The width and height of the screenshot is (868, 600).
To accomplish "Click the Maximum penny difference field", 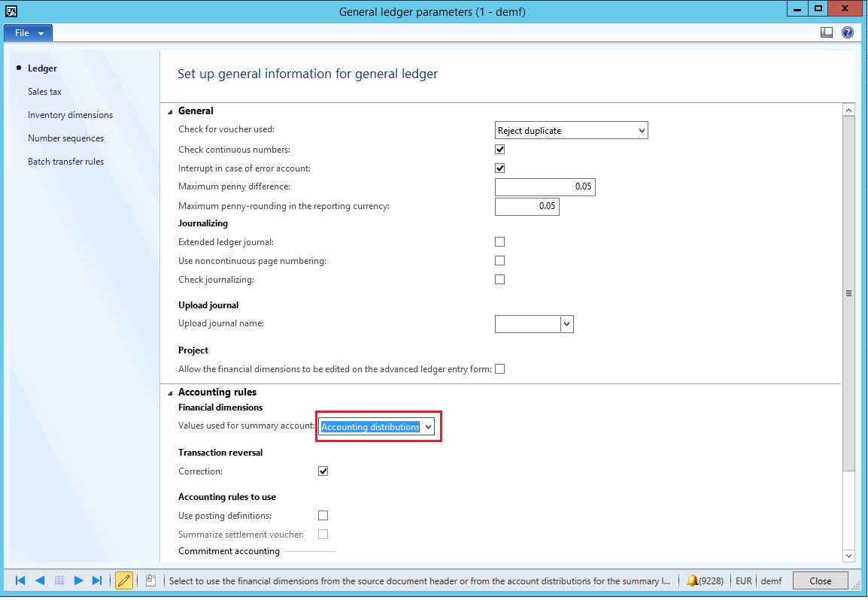I will (x=545, y=186).
